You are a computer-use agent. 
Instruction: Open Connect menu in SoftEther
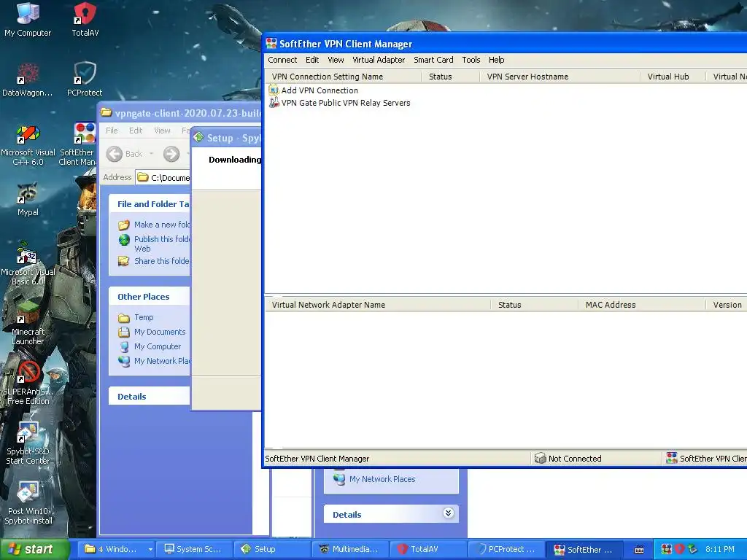click(282, 60)
